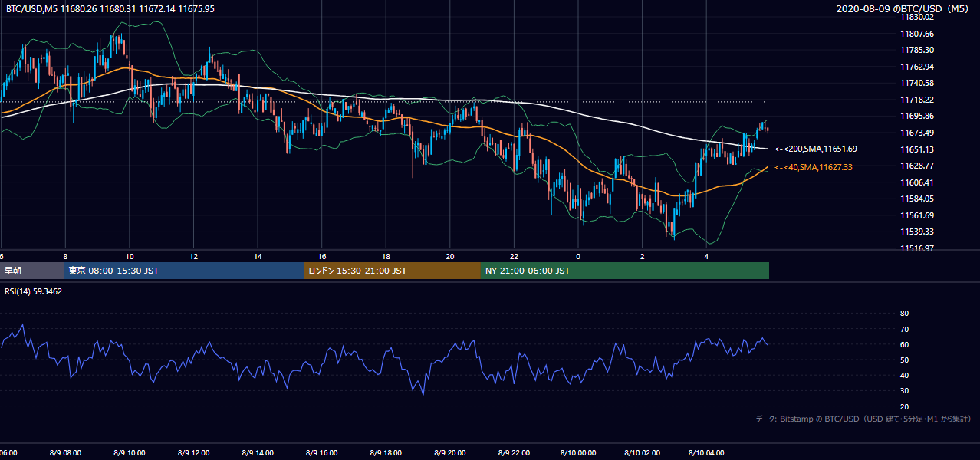980x460 pixels.
Task: Click hour tick 2 below price chart
Action: tap(643, 257)
